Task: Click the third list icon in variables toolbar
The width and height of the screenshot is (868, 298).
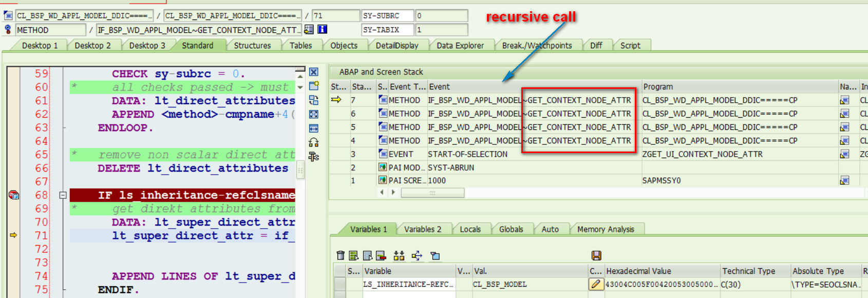Action: click(x=368, y=255)
